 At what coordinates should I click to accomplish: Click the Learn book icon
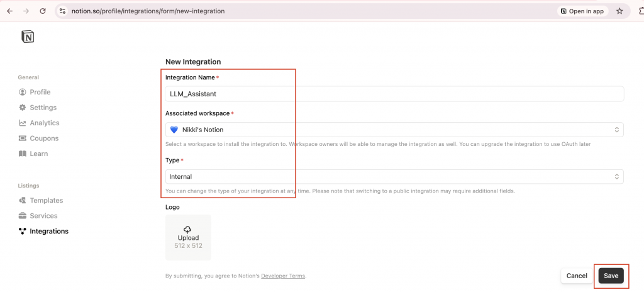click(22, 154)
